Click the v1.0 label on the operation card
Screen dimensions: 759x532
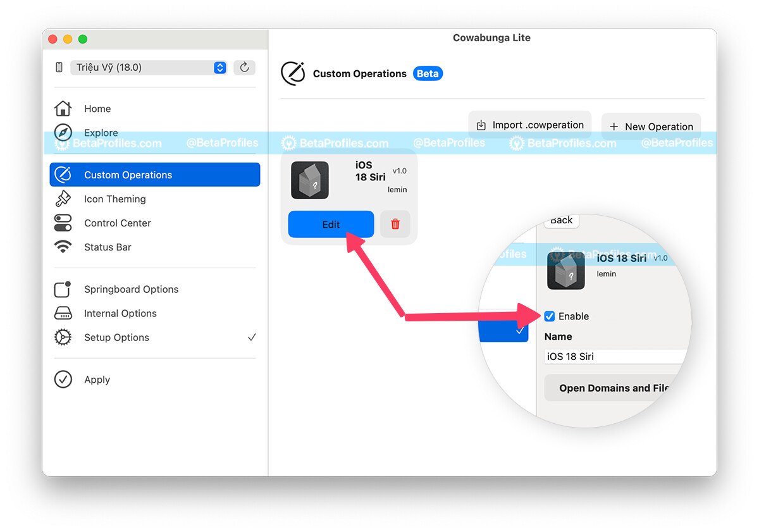pos(400,171)
